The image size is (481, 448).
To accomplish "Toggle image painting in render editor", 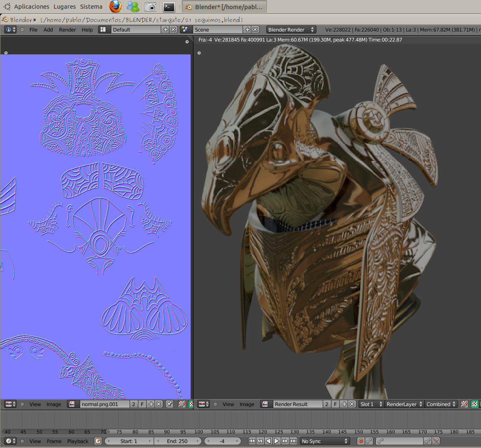I will (464, 404).
